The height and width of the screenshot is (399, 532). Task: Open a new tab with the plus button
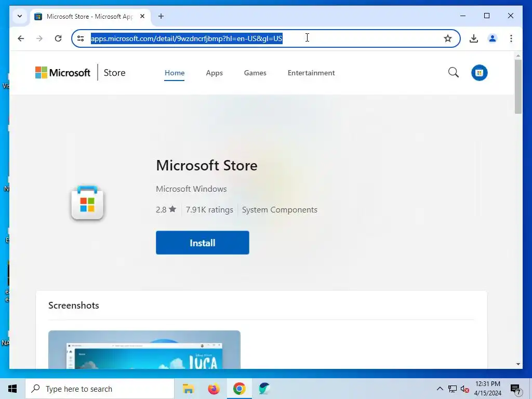(x=161, y=16)
